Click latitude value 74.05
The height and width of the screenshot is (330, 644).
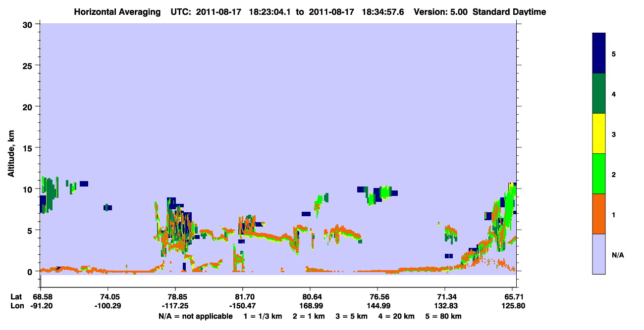tap(107, 297)
